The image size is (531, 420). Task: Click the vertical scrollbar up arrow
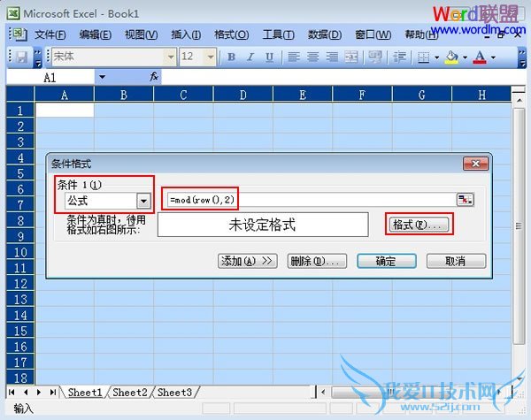tap(519, 101)
